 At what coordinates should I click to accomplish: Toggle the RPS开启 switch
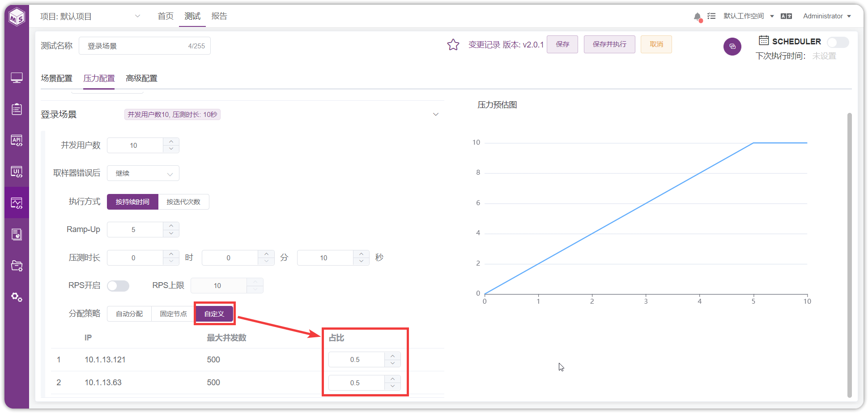tap(118, 286)
